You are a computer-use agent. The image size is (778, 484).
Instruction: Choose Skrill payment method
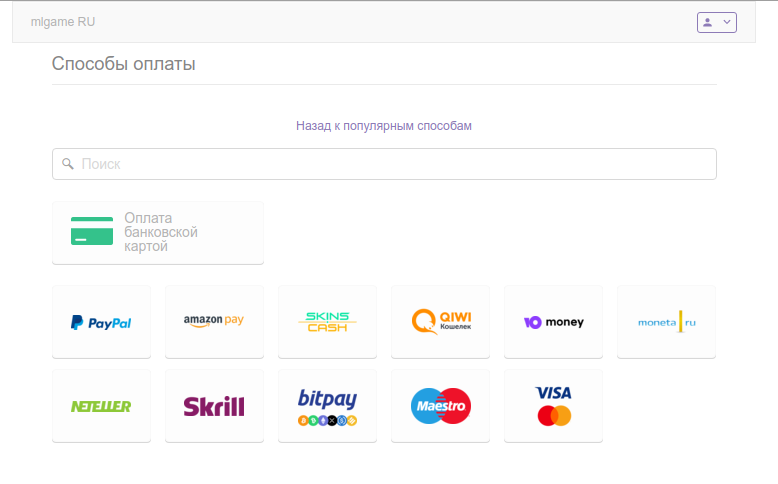pyautogui.click(x=214, y=406)
